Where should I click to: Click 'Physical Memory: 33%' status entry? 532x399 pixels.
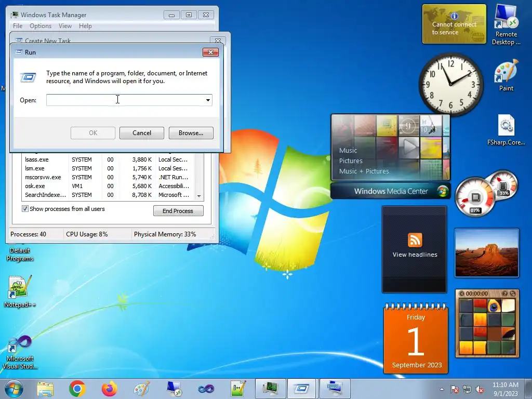(x=165, y=234)
